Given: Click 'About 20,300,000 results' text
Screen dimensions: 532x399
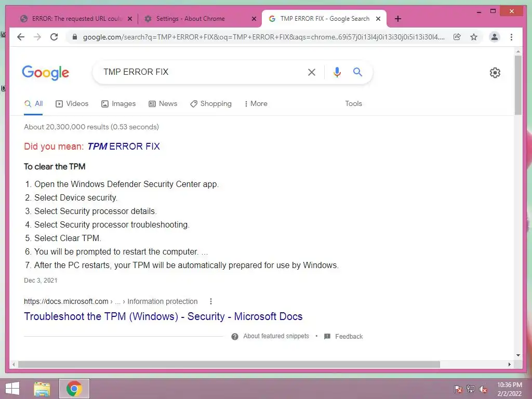Looking at the screenshot, I should (91, 127).
